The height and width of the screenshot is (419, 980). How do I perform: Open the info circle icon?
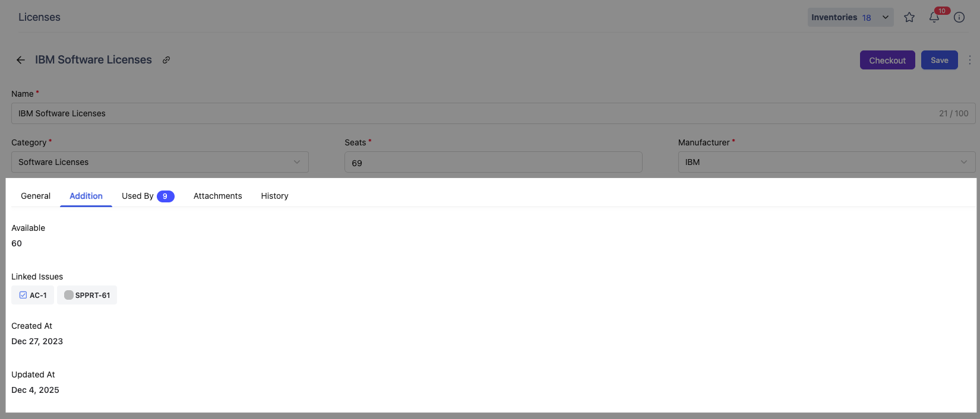pyautogui.click(x=959, y=17)
